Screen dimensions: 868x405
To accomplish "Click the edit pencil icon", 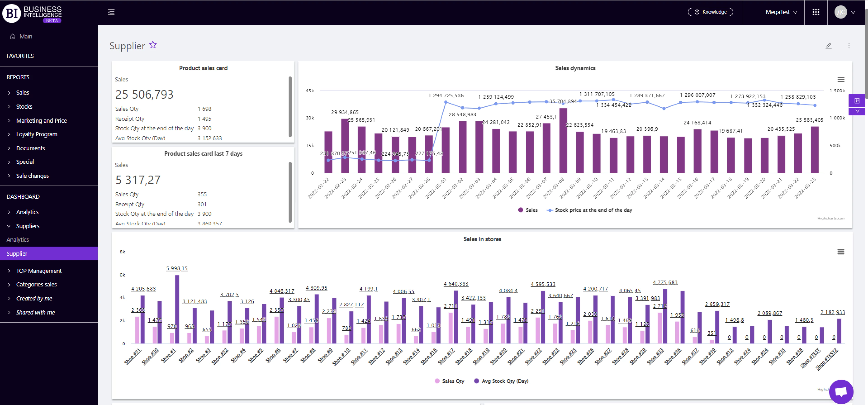I will [829, 45].
